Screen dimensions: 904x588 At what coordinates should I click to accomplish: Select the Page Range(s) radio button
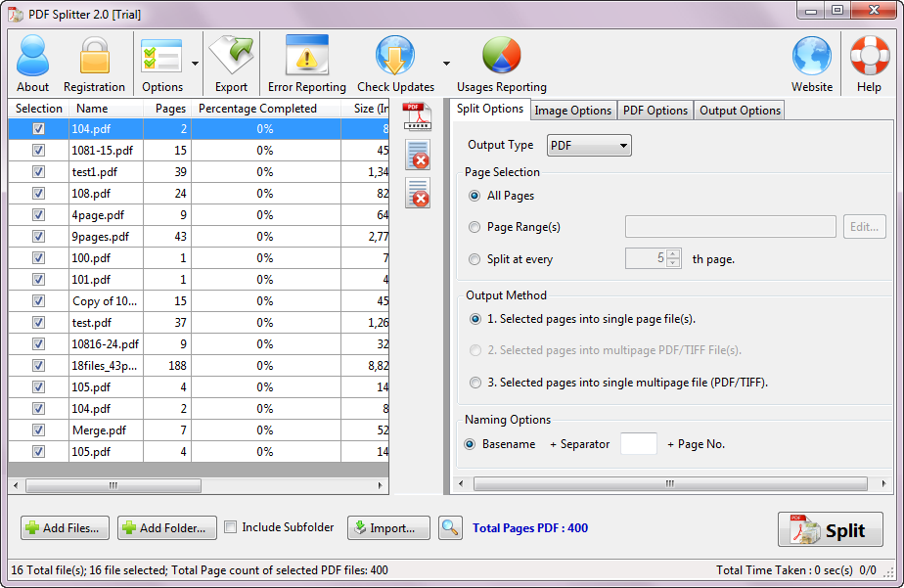coord(475,227)
